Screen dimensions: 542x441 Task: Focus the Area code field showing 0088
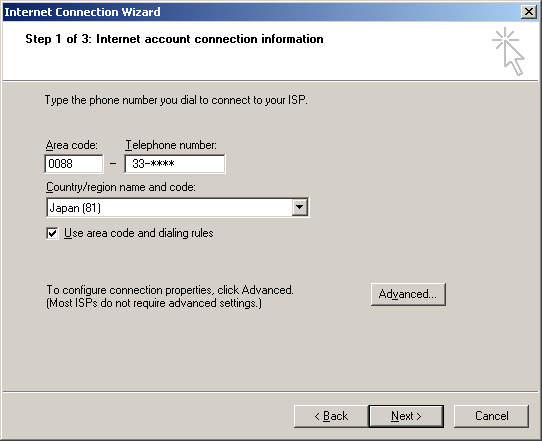point(74,163)
